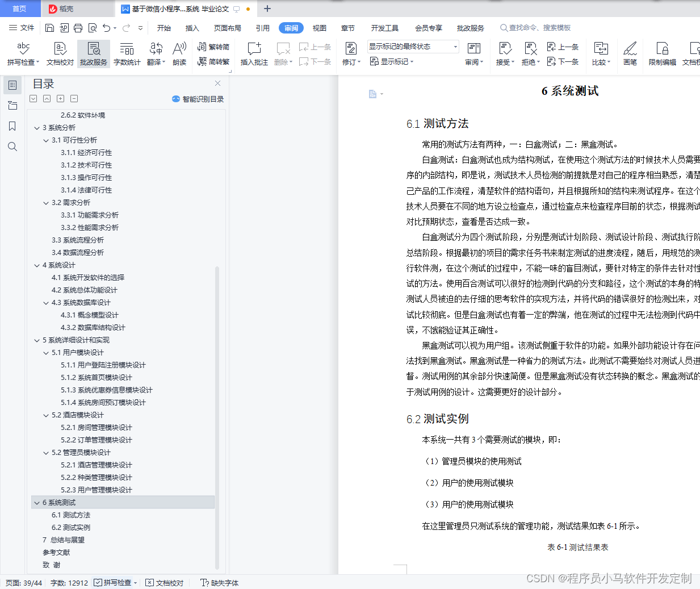The image size is (700, 589).
Task: Switch to the 视图 ribbon tab
Action: (x=320, y=28)
